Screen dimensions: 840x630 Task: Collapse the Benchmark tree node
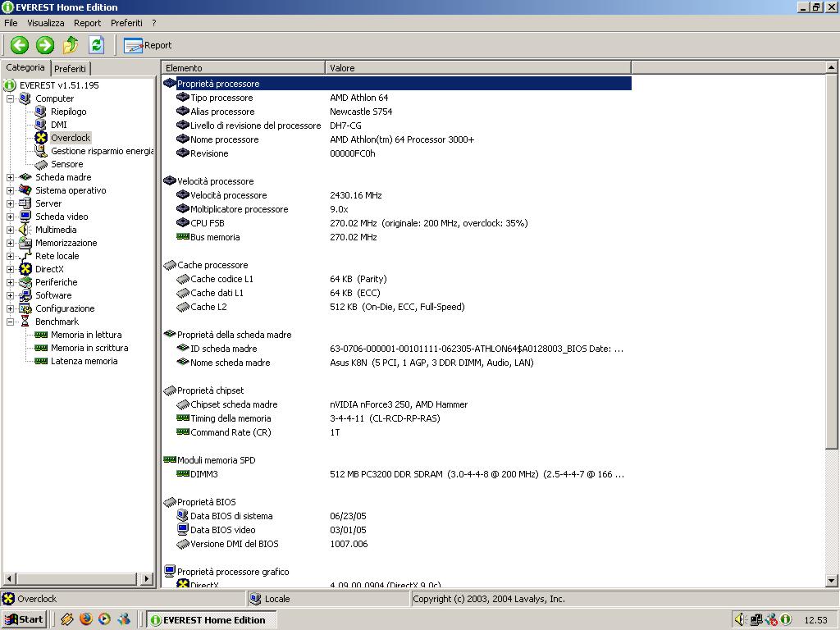(x=10, y=322)
